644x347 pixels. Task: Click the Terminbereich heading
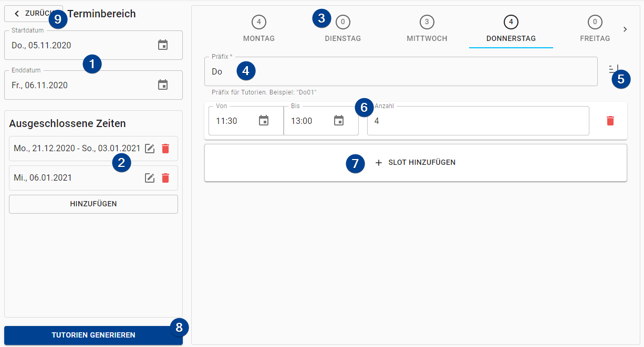101,14
